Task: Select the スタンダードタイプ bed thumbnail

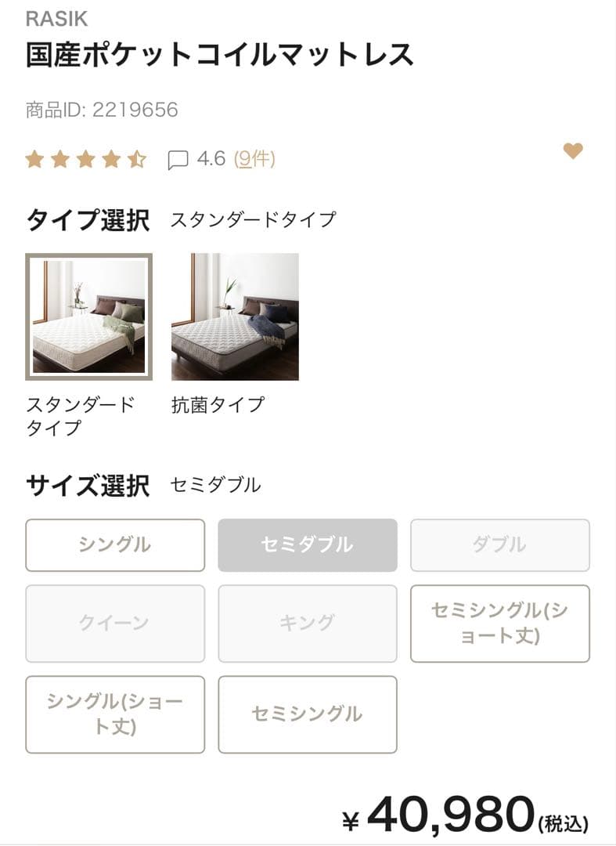Action: tap(88, 316)
